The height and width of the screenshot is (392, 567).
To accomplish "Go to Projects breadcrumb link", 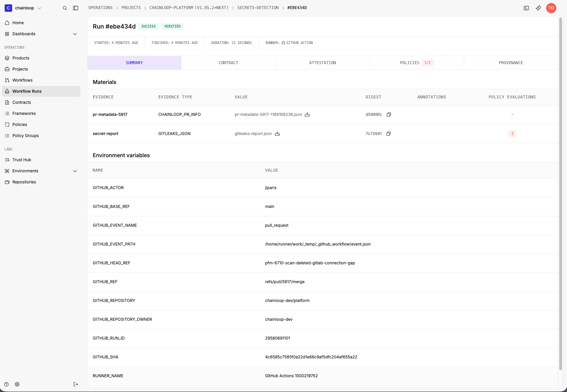I will click(x=131, y=8).
